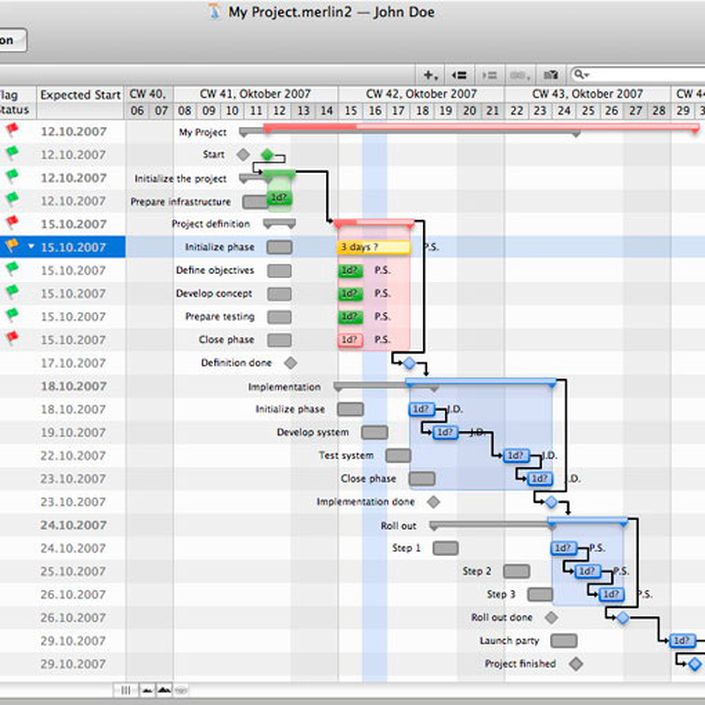
Task: Click the mail-style toolbar icon beside the search field
Action: click(551, 75)
